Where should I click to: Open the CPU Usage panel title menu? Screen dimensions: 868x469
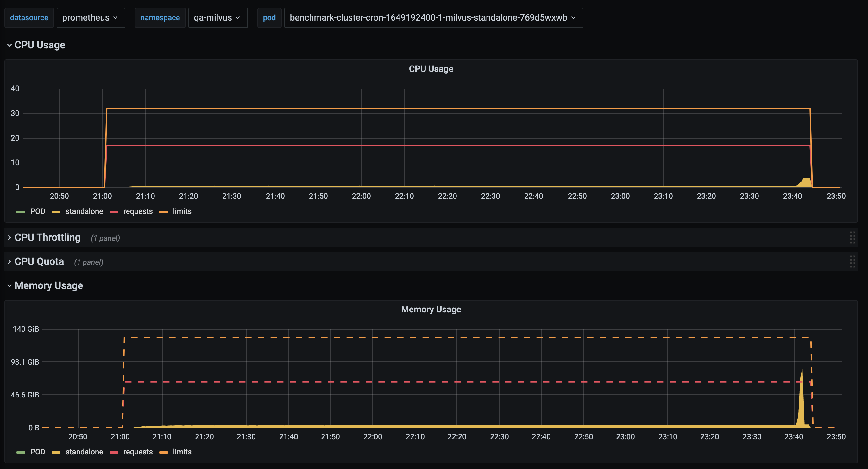coord(431,69)
